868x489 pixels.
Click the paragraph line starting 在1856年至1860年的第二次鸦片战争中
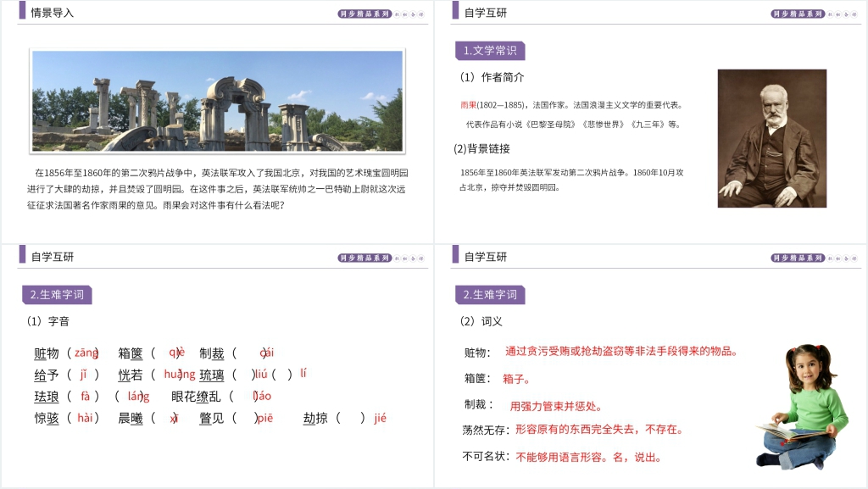(221, 173)
